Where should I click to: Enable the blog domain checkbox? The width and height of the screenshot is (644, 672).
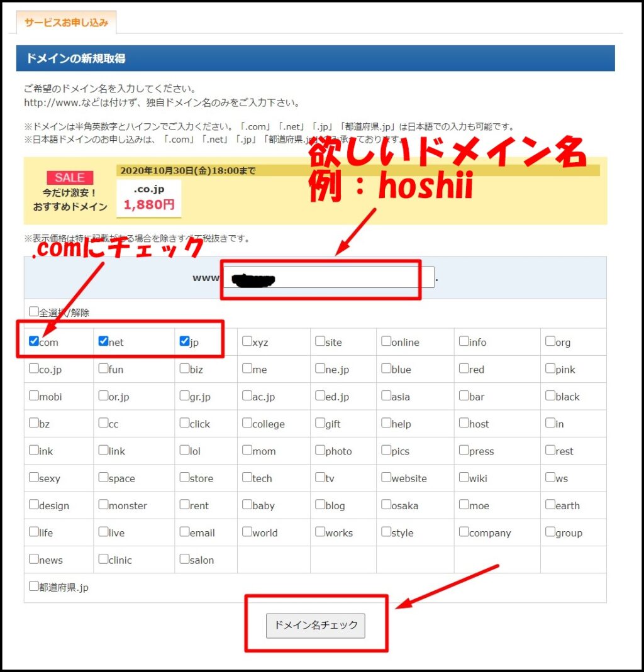320,504
